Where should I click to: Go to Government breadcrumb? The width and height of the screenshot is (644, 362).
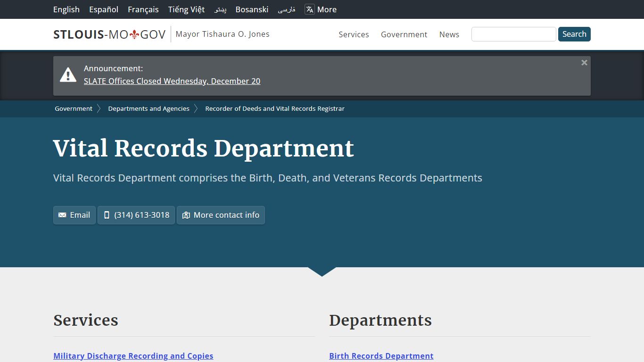tap(74, 108)
